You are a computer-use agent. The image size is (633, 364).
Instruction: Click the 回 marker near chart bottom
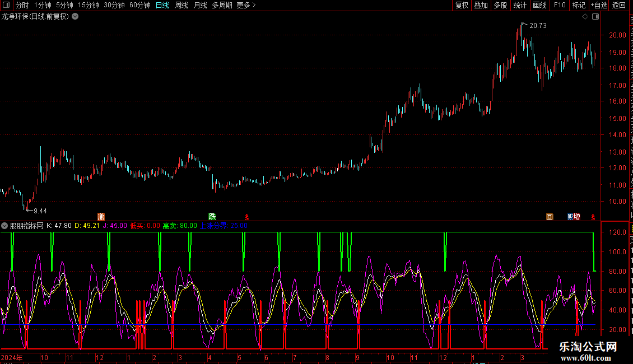(x=550, y=217)
